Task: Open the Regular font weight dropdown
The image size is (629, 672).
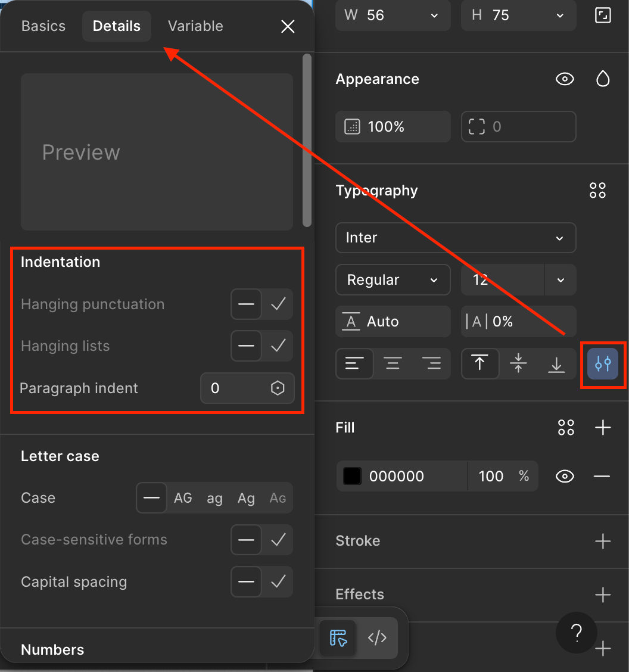Action: click(x=393, y=280)
